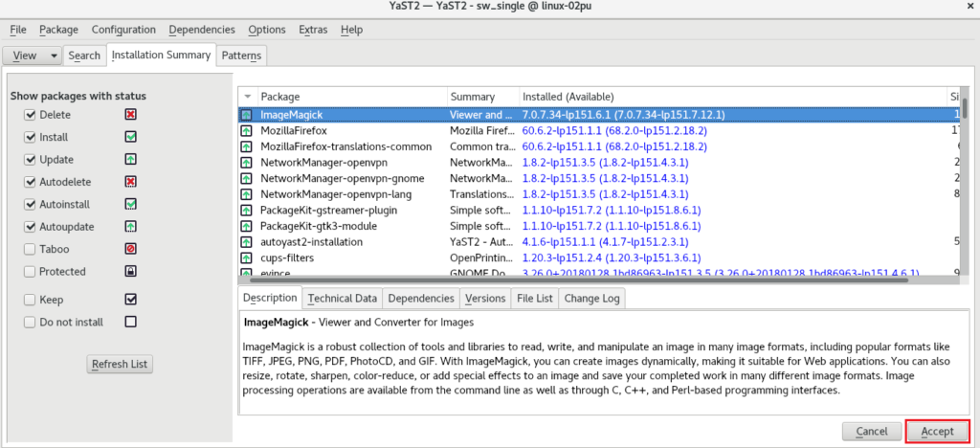The width and height of the screenshot is (980, 448).
Task: Check the Keep status checkbox
Action: [x=30, y=300]
